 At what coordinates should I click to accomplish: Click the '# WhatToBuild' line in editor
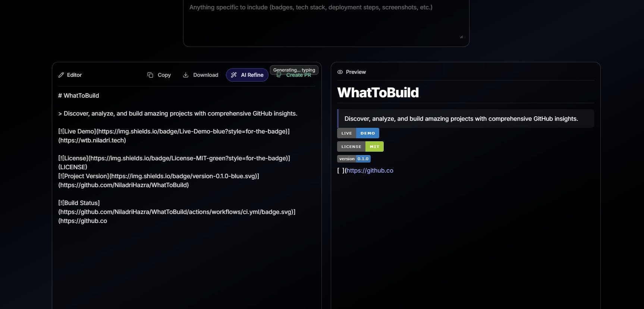pyautogui.click(x=79, y=95)
